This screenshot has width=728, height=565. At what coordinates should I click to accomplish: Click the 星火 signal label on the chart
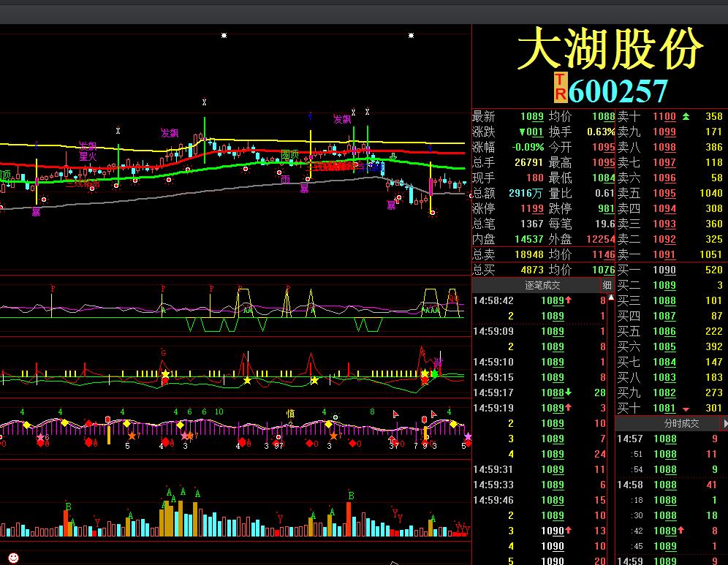tap(88, 156)
